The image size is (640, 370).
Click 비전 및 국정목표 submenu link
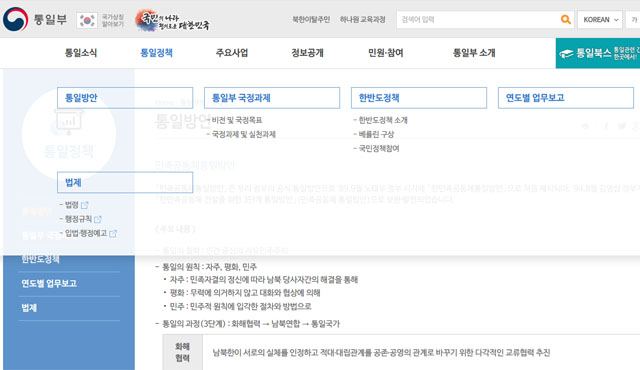click(237, 120)
